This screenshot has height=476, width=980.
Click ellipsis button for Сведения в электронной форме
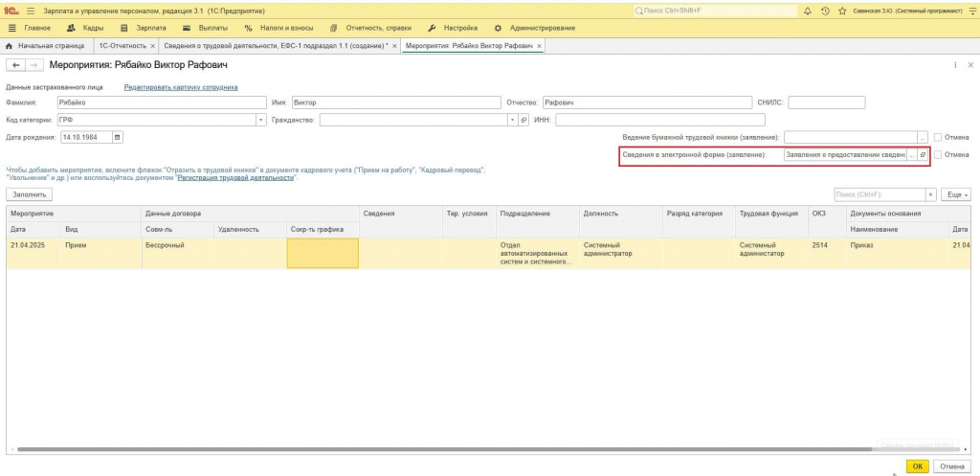912,154
